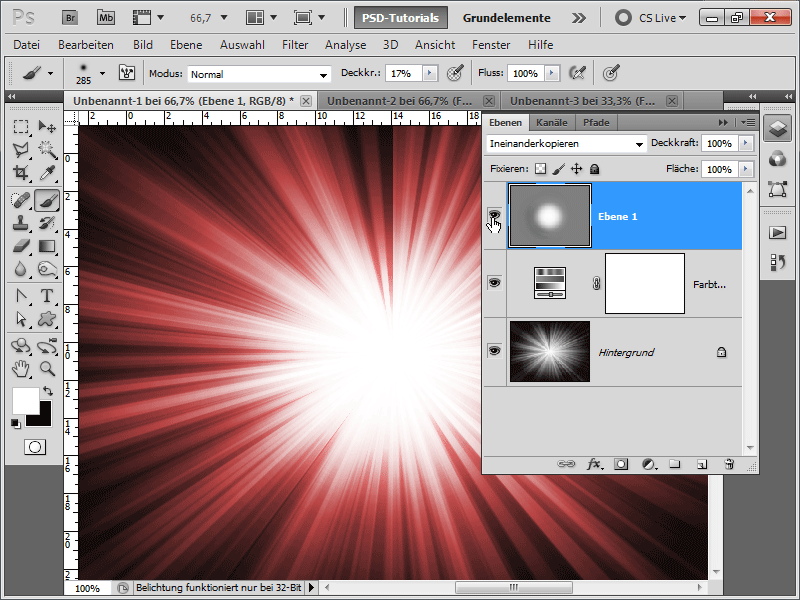Select the Rectangular Marquee tool
Screen dimensions: 800x600
pyautogui.click(x=21, y=126)
